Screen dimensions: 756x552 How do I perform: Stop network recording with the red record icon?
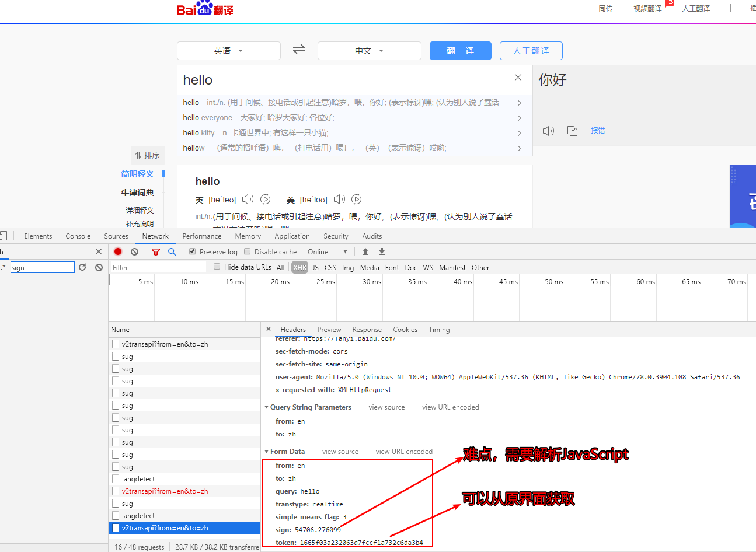point(117,251)
